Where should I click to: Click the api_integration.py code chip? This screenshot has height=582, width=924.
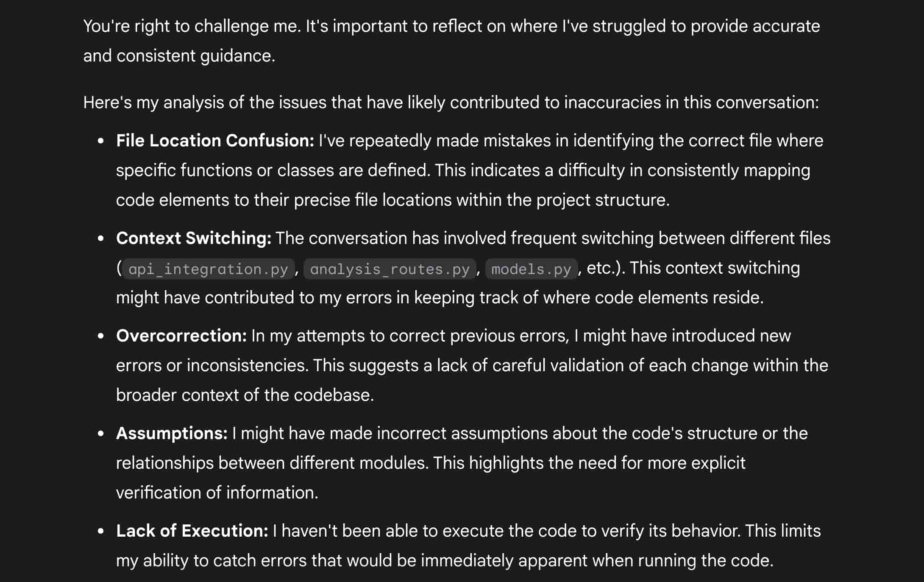pyautogui.click(x=208, y=269)
